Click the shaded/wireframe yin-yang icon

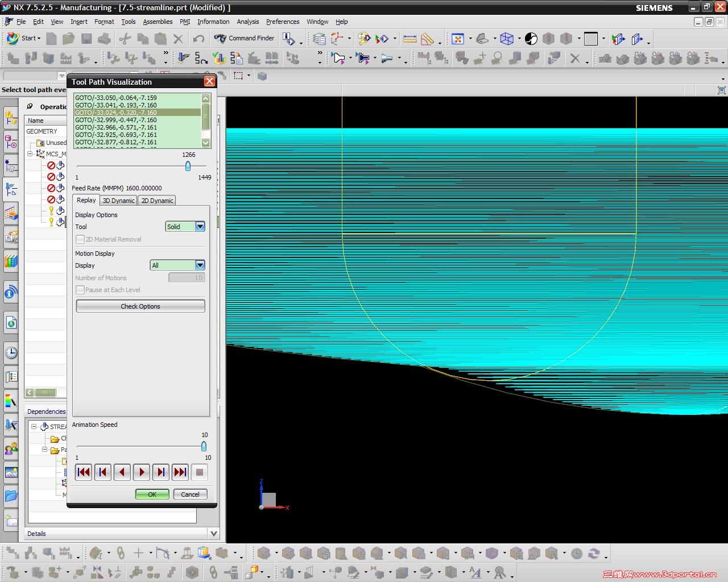pyautogui.click(x=531, y=39)
